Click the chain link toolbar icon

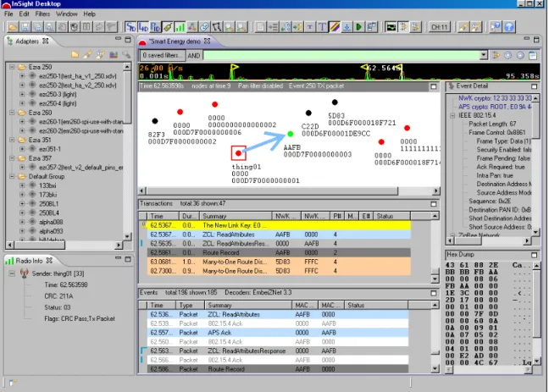click(x=204, y=27)
